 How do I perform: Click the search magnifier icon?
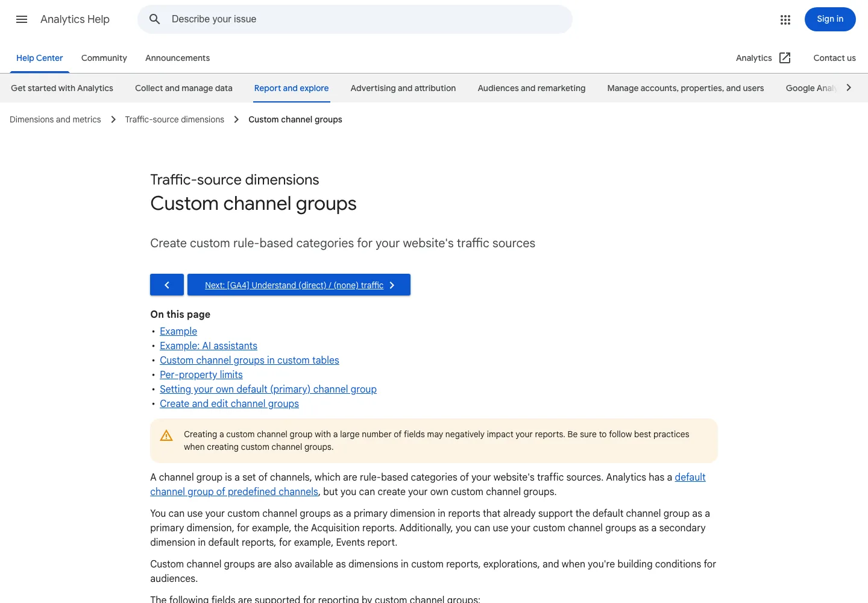155,19
